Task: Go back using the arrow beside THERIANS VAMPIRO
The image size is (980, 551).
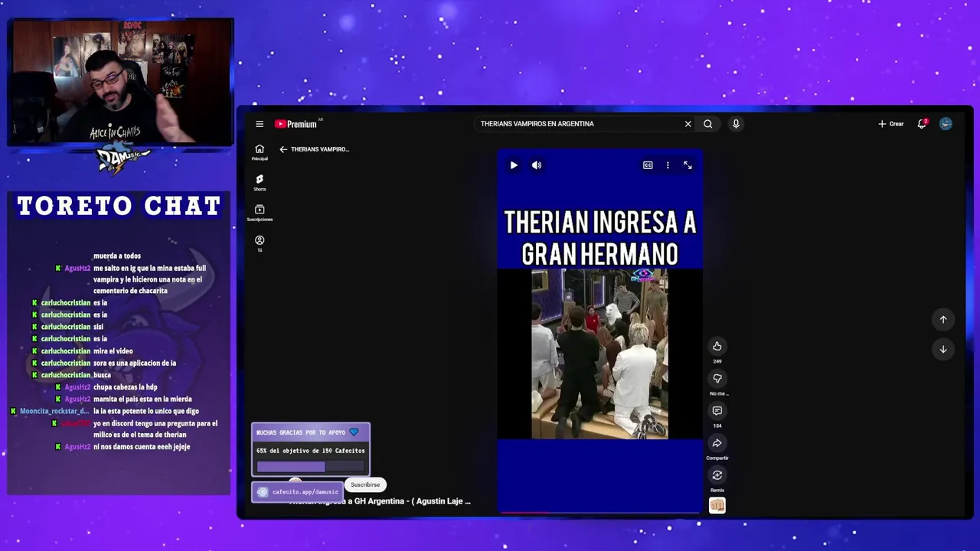Action: coord(283,149)
